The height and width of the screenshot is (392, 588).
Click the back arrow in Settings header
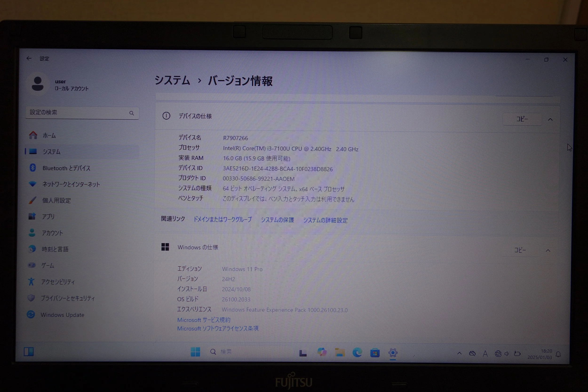click(29, 58)
